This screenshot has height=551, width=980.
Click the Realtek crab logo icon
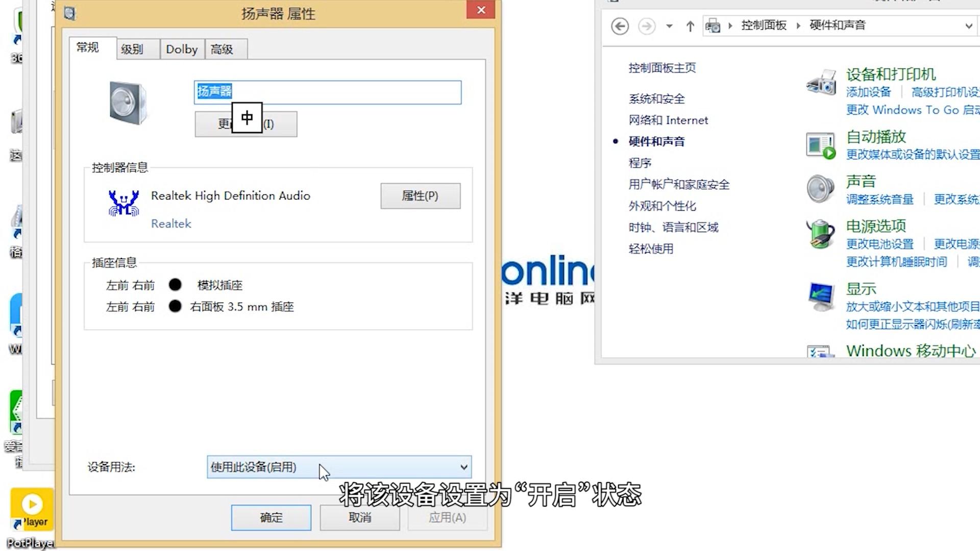(x=124, y=203)
